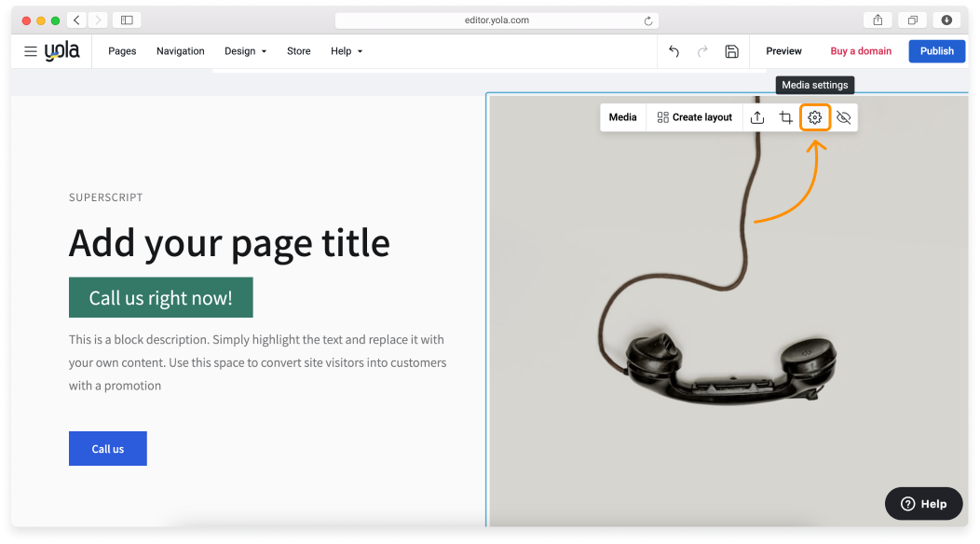Expand the Help dropdown menu
Image resolution: width=980 pixels, height=544 pixels.
coord(347,51)
